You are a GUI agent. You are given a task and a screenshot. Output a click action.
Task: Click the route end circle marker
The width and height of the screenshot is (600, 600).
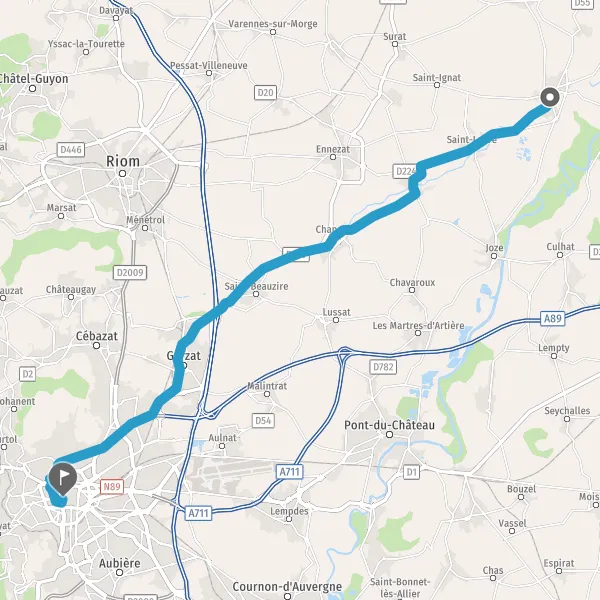point(550,97)
